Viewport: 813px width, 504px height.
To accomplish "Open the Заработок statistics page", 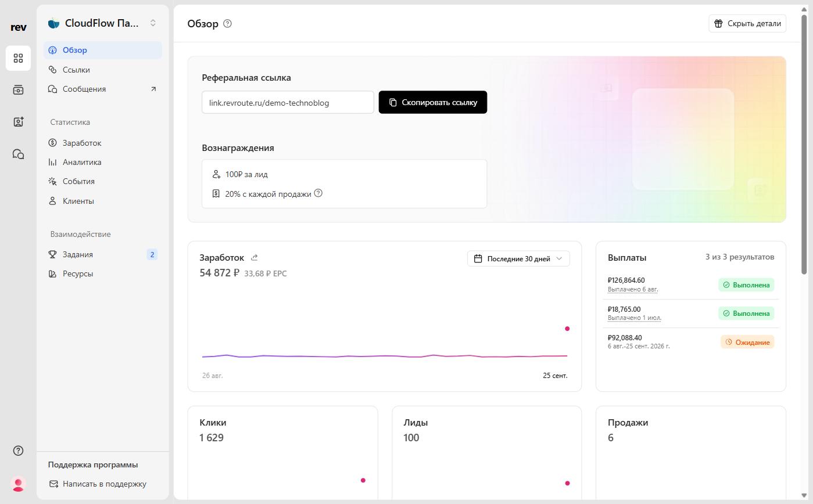I will [103, 143].
